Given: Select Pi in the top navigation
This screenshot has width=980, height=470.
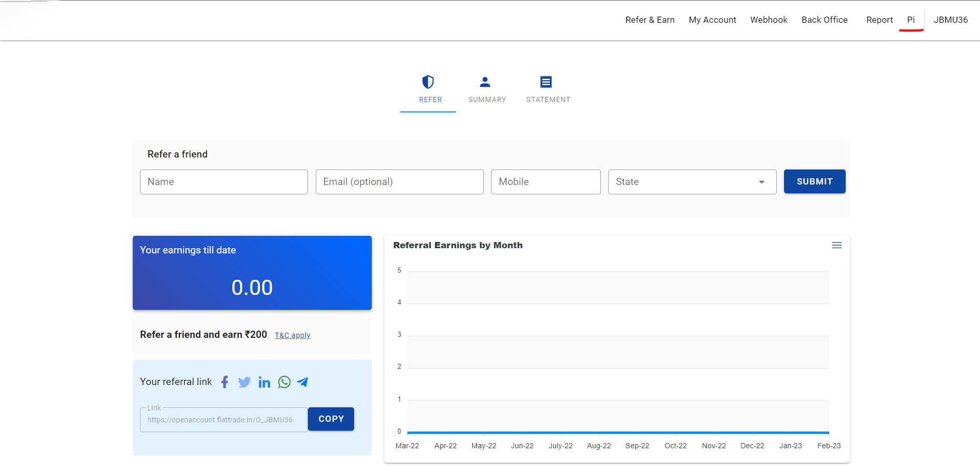Looking at the screenshot, I should coord(911,20).
